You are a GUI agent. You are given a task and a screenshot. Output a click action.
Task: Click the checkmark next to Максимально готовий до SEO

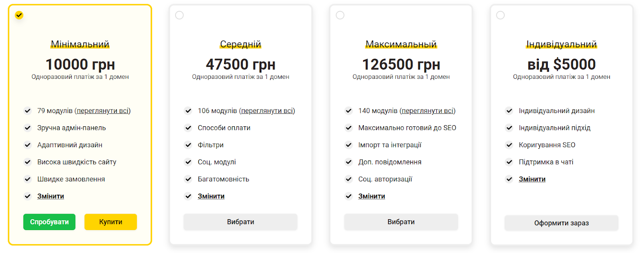(349, 128)
